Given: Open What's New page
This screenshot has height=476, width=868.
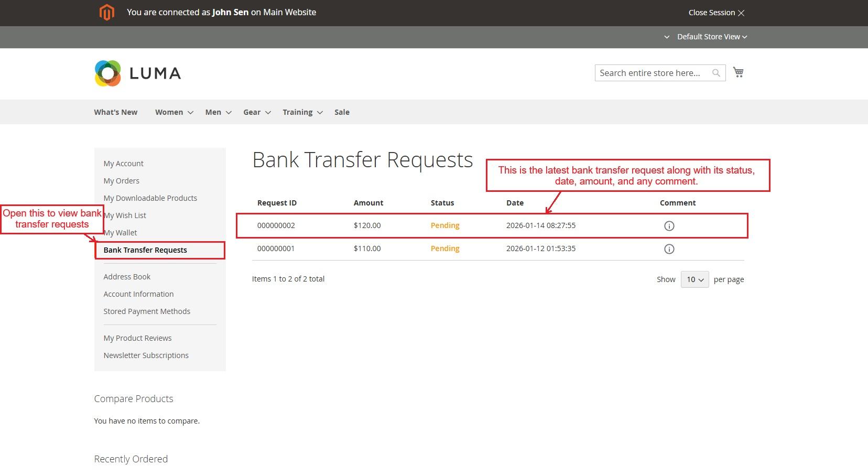Looking at the screenshot, I should click(116, 112).
